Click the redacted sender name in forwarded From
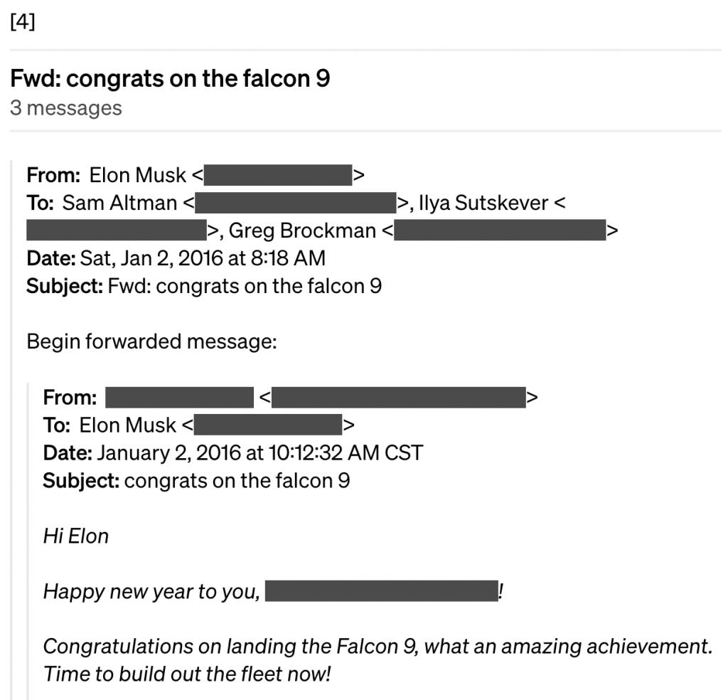728x700 pixels. pyautogui.click(x=180, y=398)
